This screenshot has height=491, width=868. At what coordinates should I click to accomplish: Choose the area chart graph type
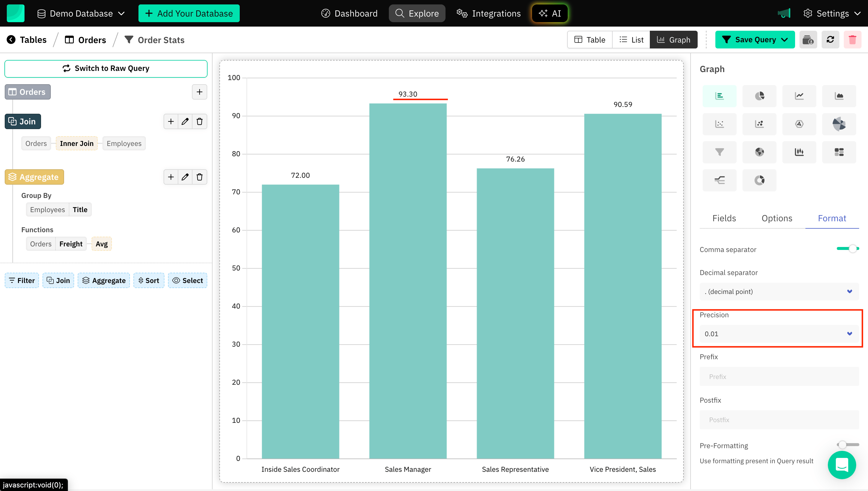pos(839,96)
